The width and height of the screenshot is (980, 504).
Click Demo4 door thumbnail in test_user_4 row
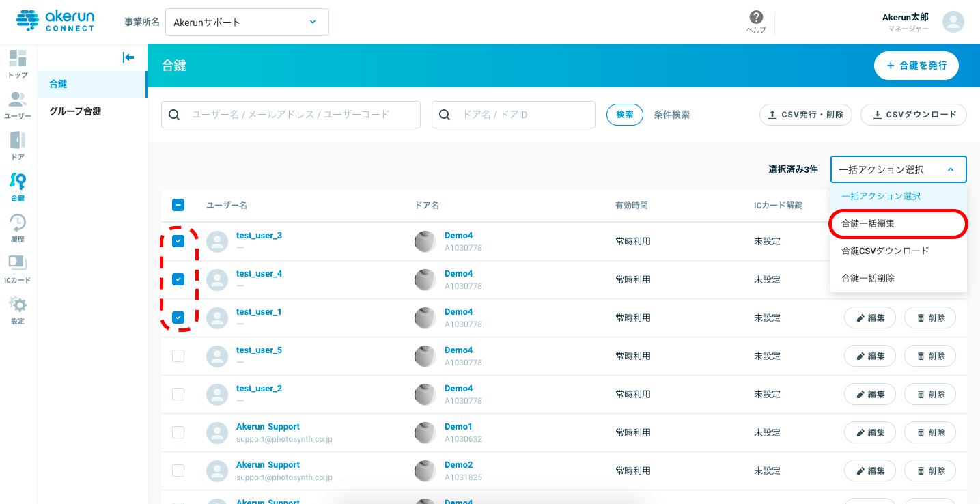pos(425,279)
